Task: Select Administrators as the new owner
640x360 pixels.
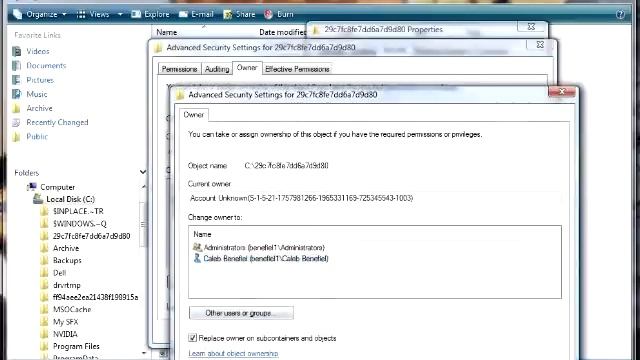Action: pos(264,248)
